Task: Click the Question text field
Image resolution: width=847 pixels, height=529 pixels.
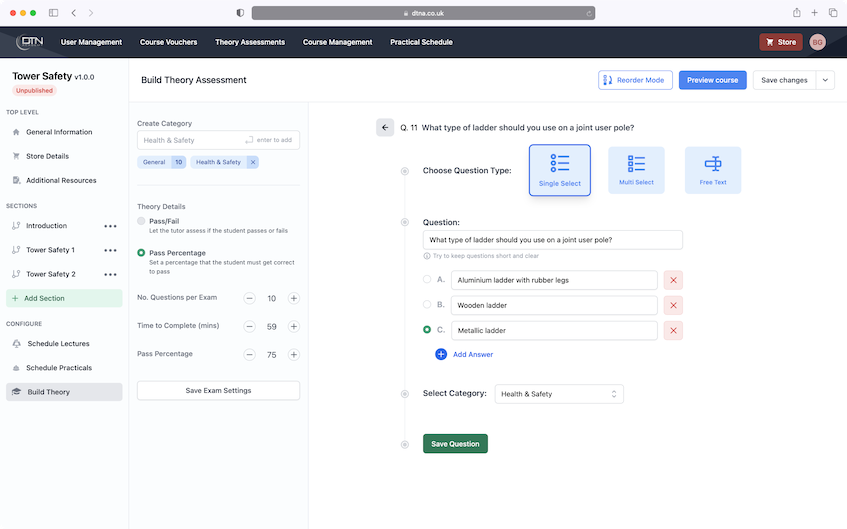Action: [553, 240]
